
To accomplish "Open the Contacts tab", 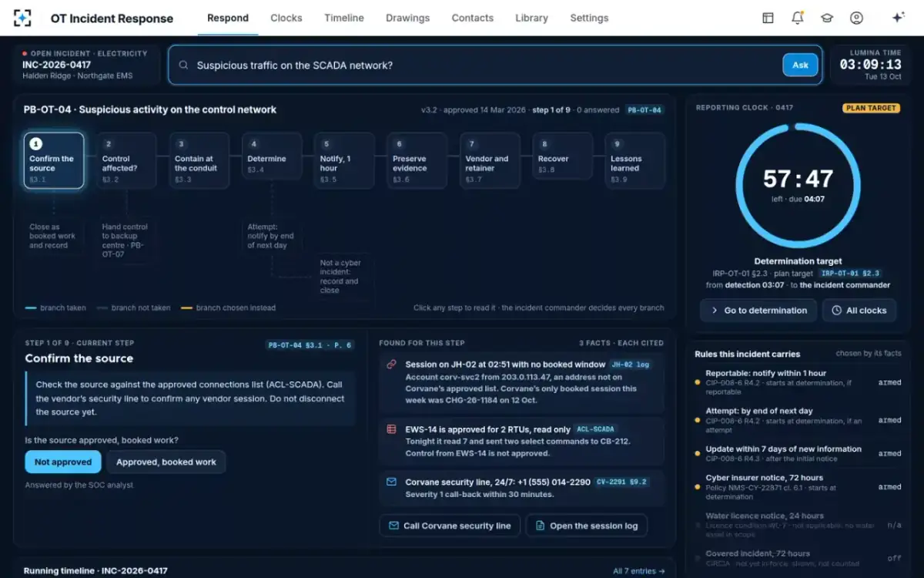I will point(473,18).
